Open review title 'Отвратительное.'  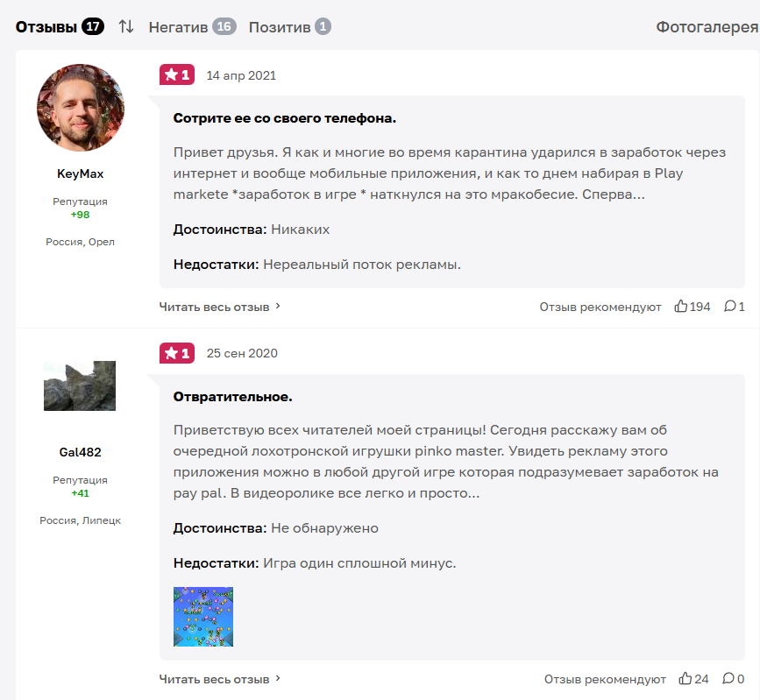tap(233, 397)
